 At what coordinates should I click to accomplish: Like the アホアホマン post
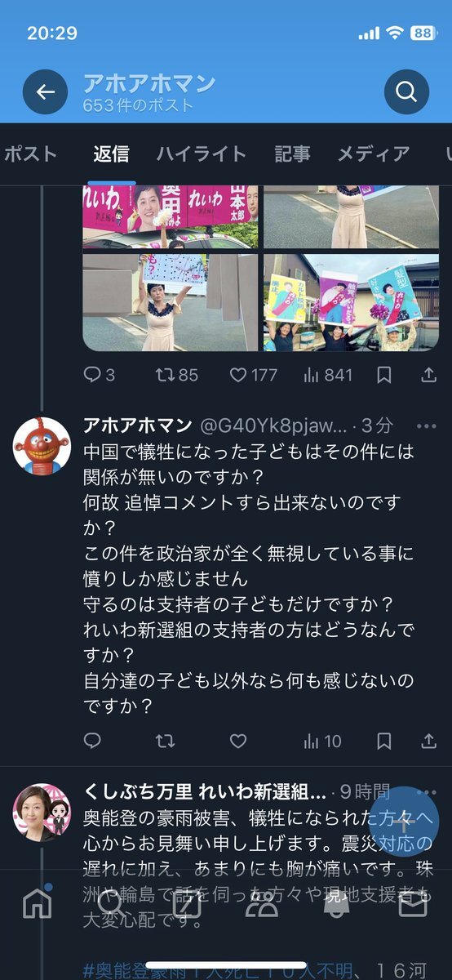237,742
